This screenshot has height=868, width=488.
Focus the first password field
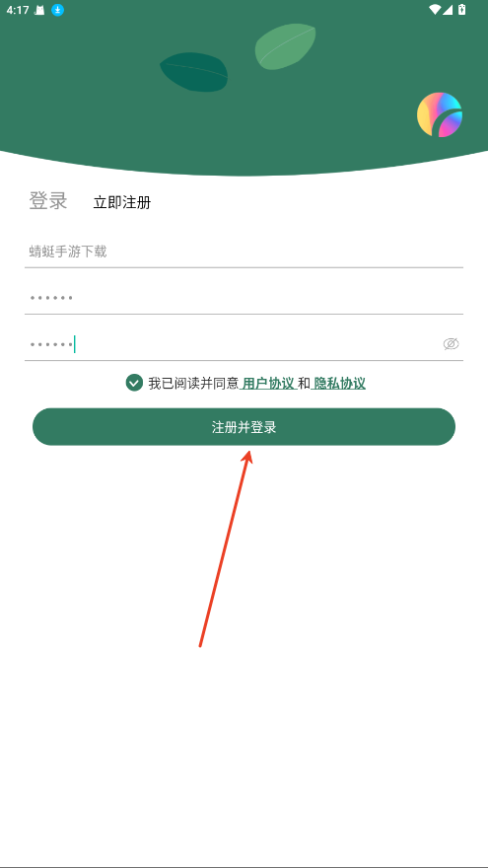244,298
